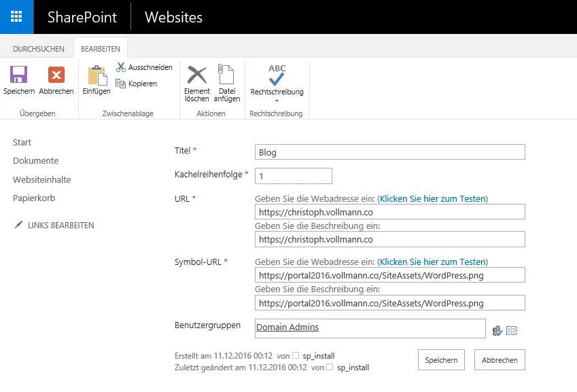
Task: Open Dokumente in left navigation
Action: pos(36,161)
